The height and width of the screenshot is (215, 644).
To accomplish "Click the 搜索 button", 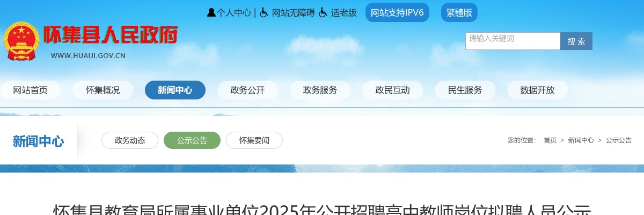I will pos(576,41).
